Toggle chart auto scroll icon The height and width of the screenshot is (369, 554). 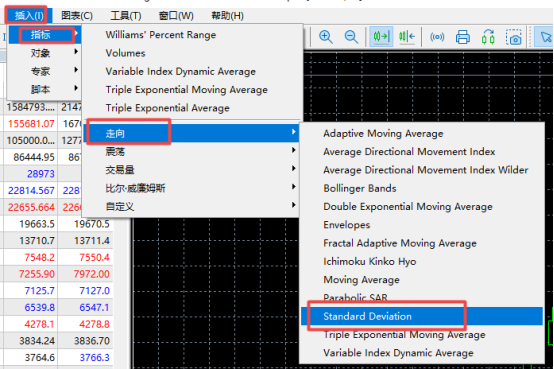[x=381, y=36]
